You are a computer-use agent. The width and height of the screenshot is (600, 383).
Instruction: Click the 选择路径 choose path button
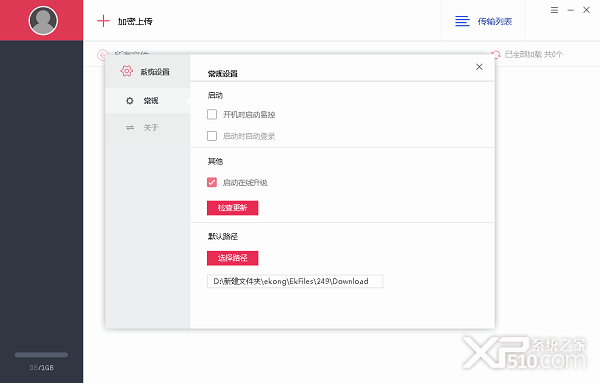point(232,258)
